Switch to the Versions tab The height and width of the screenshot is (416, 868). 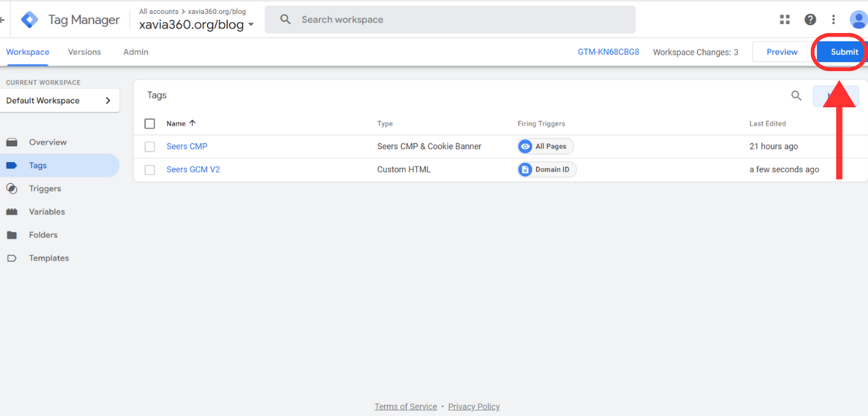pos(85,52)
